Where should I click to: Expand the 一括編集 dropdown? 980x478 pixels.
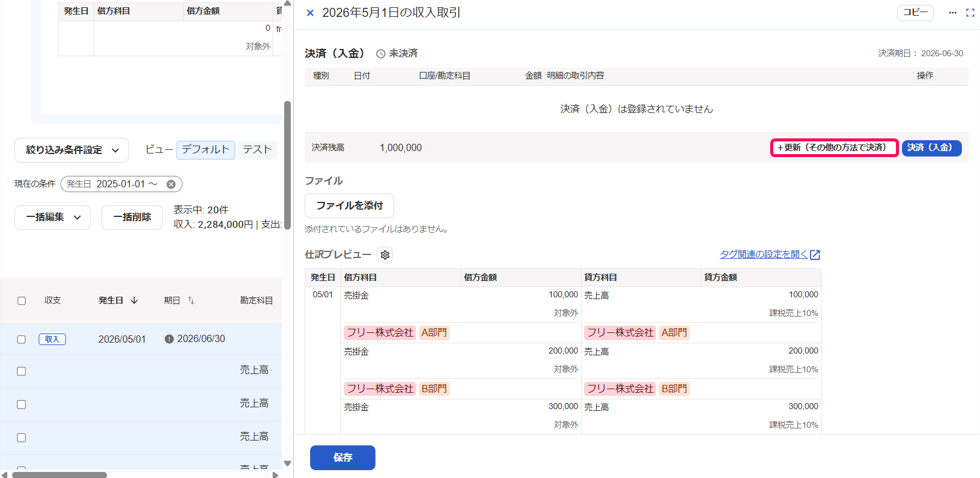(x=53, y=218)
